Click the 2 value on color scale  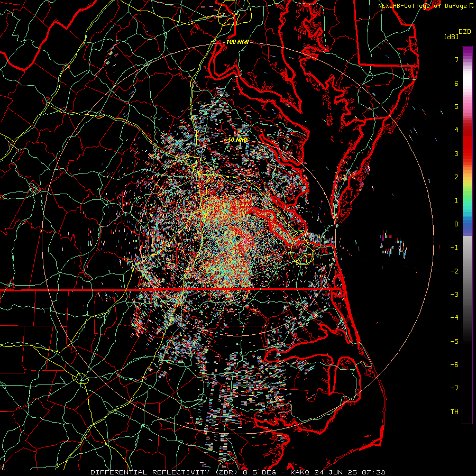click(x=456, y=177)
